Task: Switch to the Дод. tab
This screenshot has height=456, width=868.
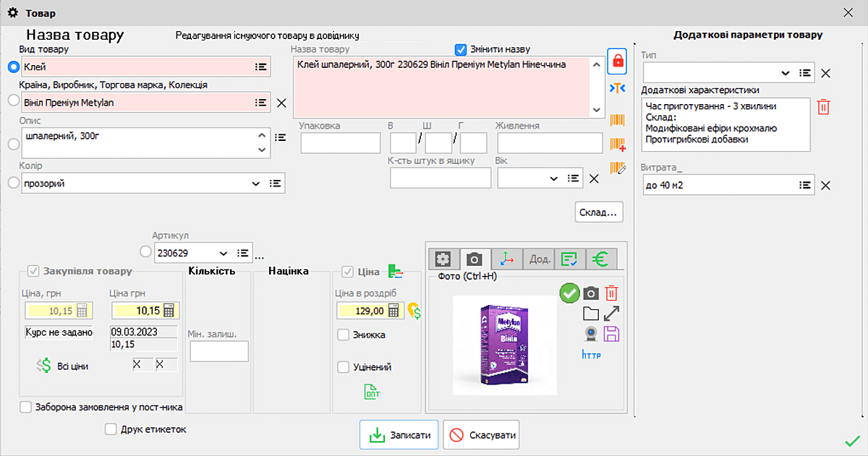Action: click(x=540, y=259)
